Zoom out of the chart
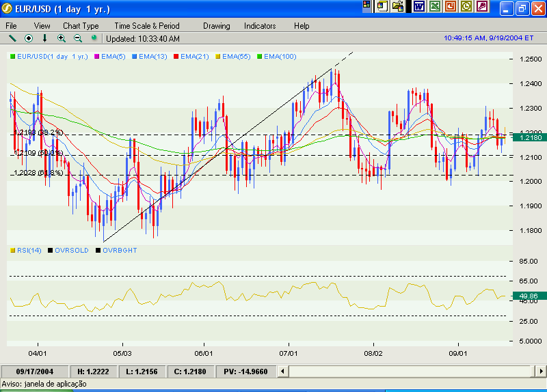The width and height of the screenshot is (547, 392). [77, 38]
